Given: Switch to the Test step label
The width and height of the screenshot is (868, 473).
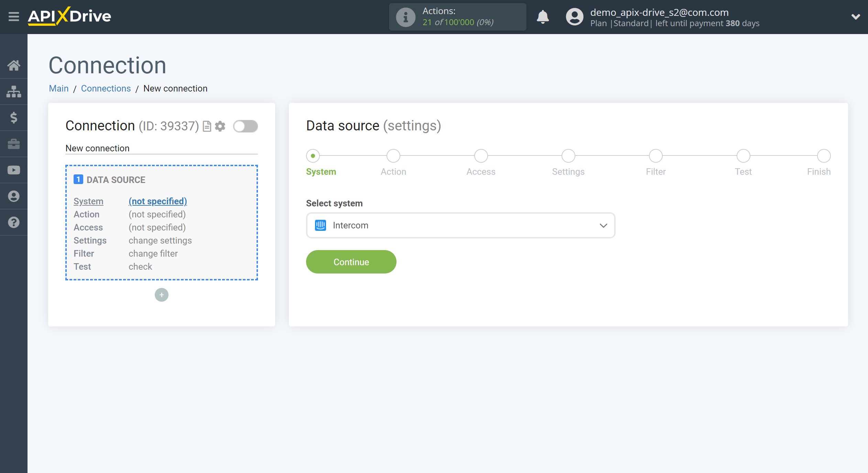Looking at the screenshot, I should click(743, 172).
